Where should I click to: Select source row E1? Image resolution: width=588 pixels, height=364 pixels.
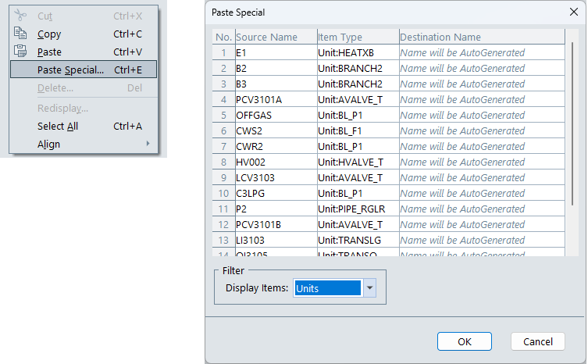click(275, 53)
